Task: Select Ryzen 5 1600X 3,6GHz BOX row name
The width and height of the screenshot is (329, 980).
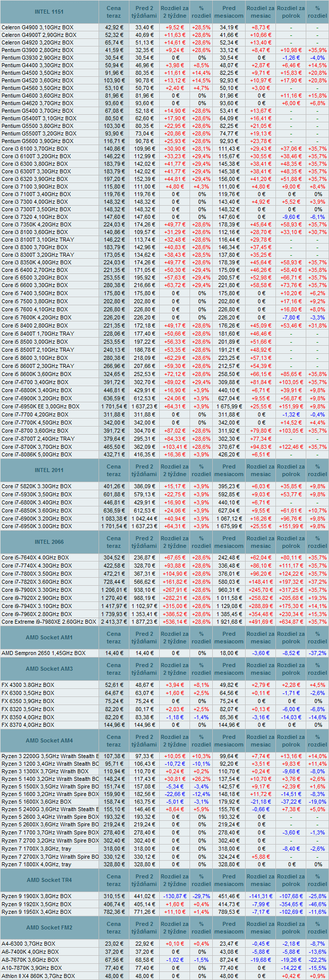Action: (36, 802)
